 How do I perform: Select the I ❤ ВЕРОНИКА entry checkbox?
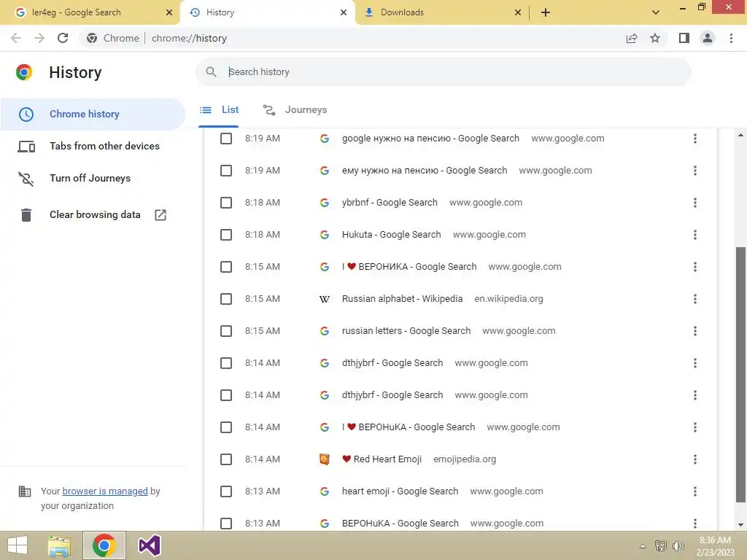(x=226, y=267)
